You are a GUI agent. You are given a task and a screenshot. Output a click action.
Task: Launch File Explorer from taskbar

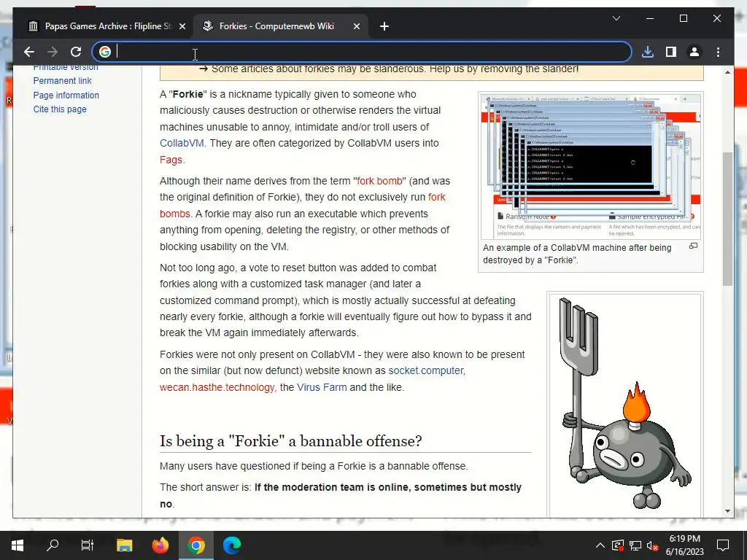coord(124,545)
